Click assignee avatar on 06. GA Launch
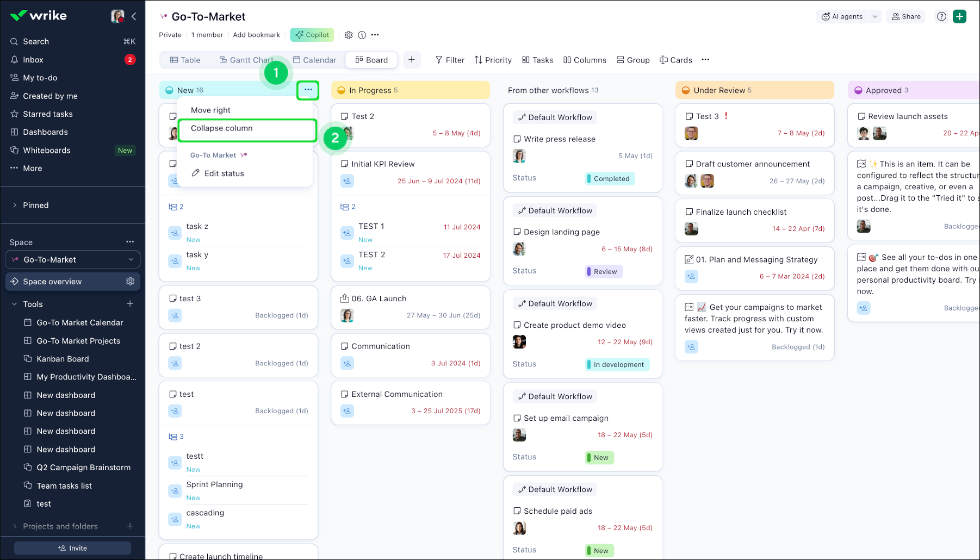This screenshot has height=560, width=980. coord(347,315)
